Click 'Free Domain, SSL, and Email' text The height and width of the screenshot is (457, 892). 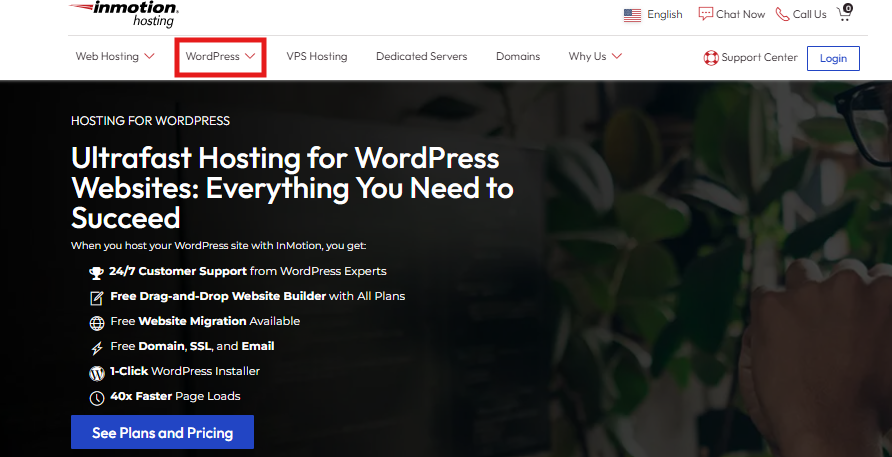(192, 346)
